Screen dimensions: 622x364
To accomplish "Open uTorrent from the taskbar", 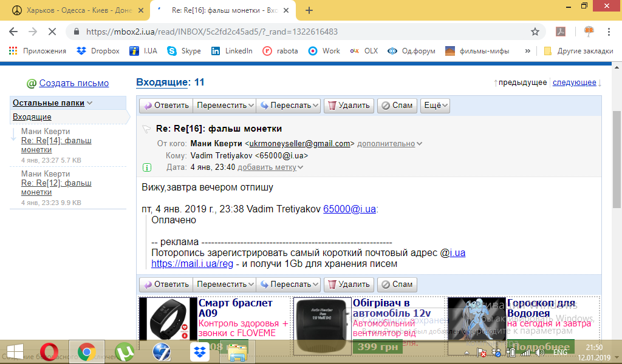I will [x=125, y=352].
